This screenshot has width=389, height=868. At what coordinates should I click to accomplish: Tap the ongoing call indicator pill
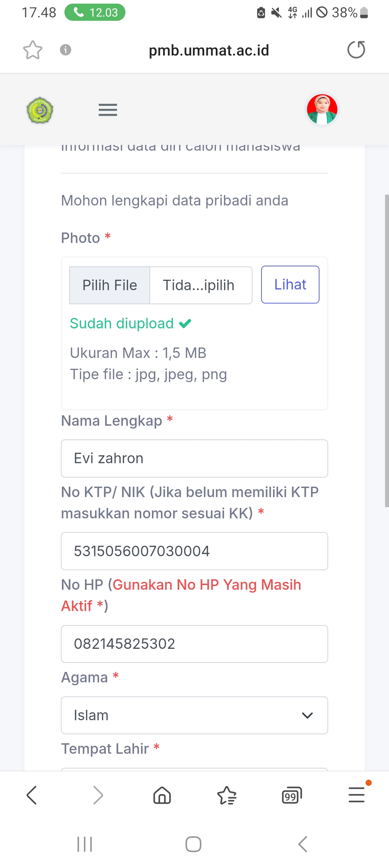tap(95, 13)
